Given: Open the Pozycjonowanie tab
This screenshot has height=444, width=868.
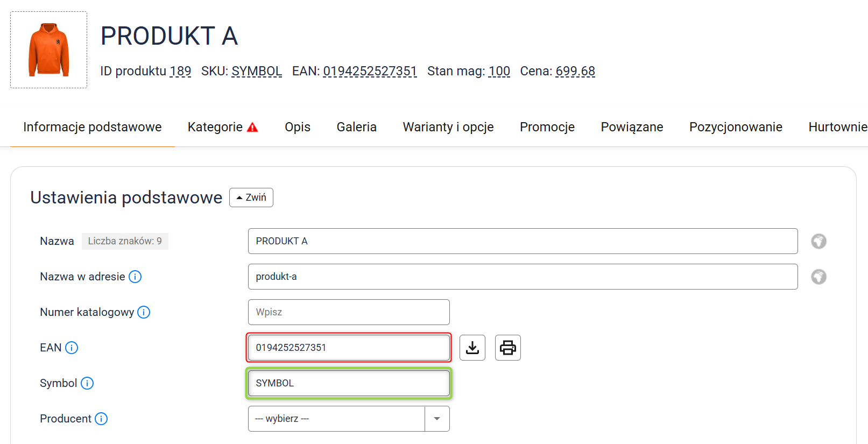Looking at the screenshot, I should coord(735,127).
